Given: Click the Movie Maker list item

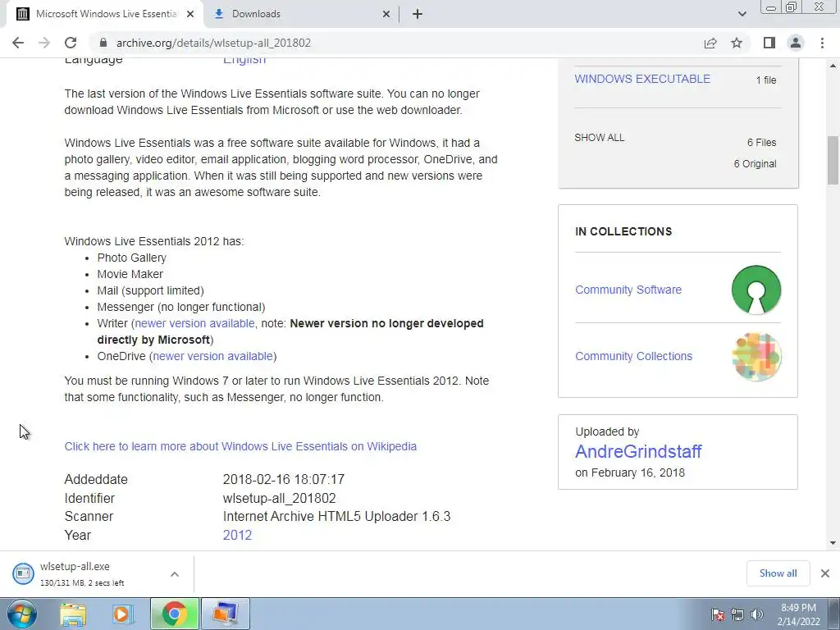Looking at the screenshot, I should (130, 274).
